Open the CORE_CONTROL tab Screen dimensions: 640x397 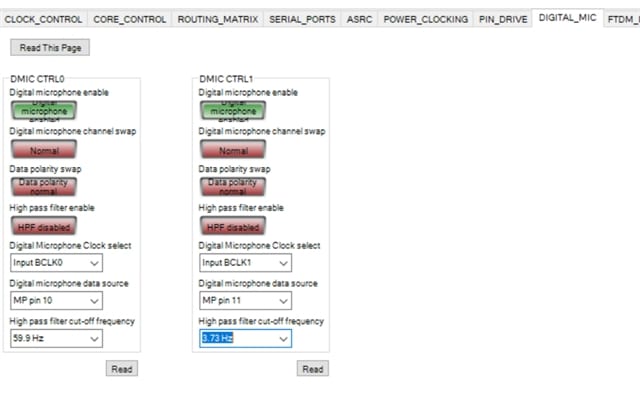(x=129, y=19)
